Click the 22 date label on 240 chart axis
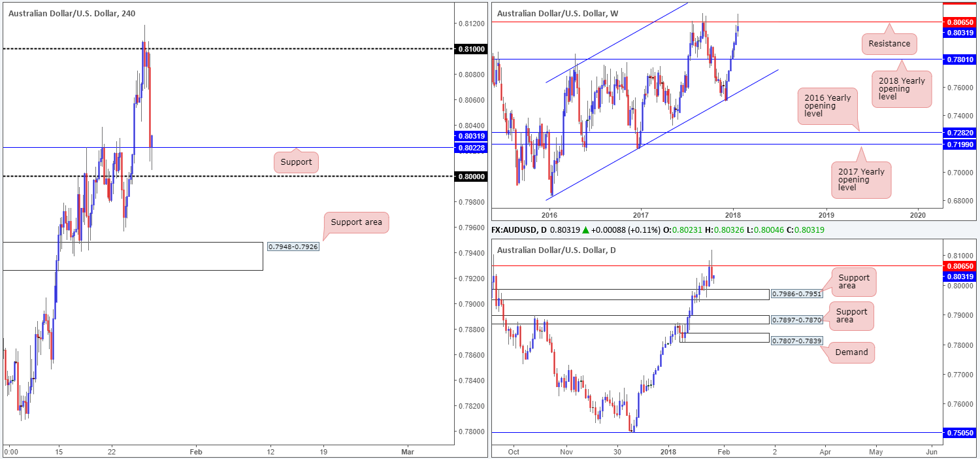This screenshot has width=980, height=459. (112, 452)
